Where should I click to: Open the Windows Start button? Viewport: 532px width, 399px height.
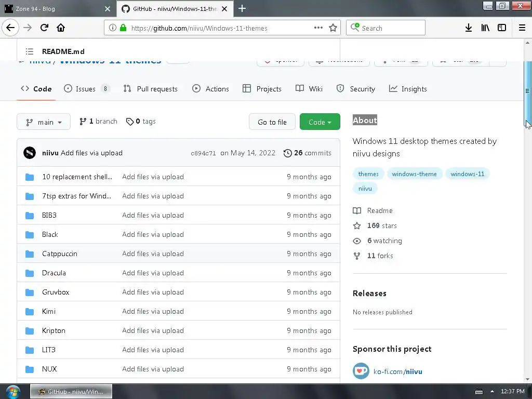click(x=13, y=392)
